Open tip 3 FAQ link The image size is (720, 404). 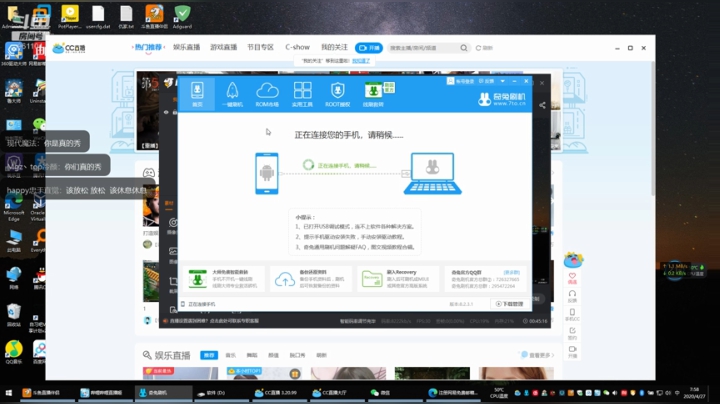coord(355,247)
